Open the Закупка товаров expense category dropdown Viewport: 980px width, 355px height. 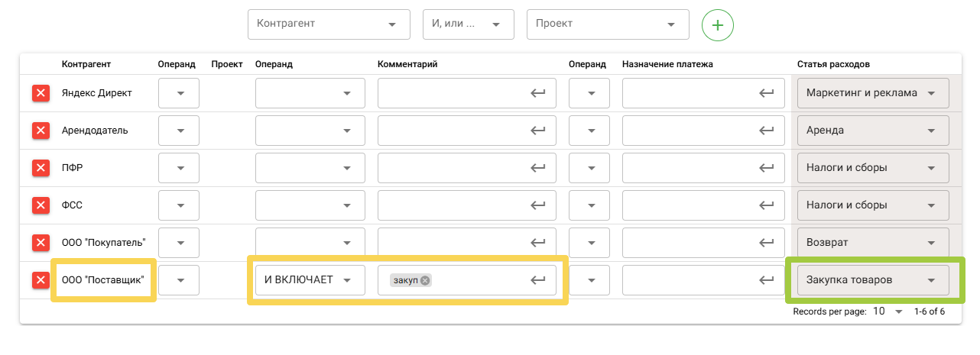pos(873,280)
